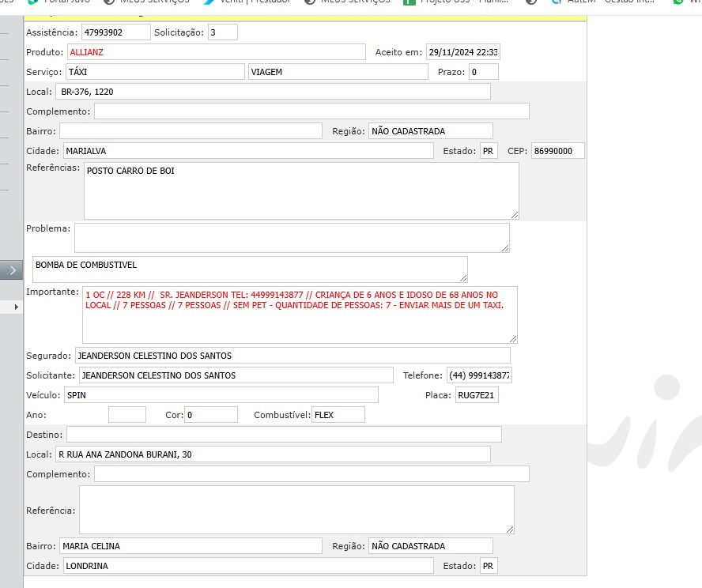Expand the side panel with double-chevron button
The image size is (702, 588).
click(x=11, y=270)
